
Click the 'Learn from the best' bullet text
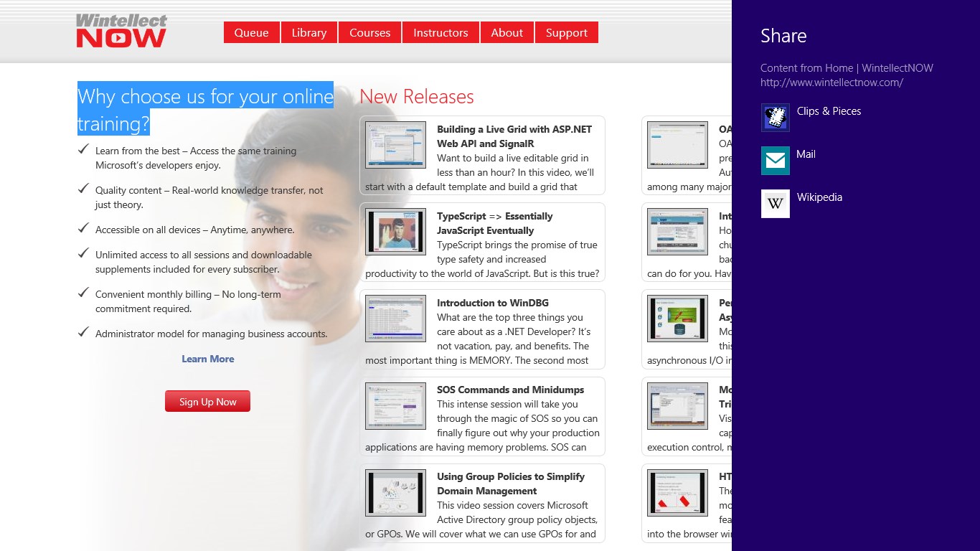[x=196, y=158]
